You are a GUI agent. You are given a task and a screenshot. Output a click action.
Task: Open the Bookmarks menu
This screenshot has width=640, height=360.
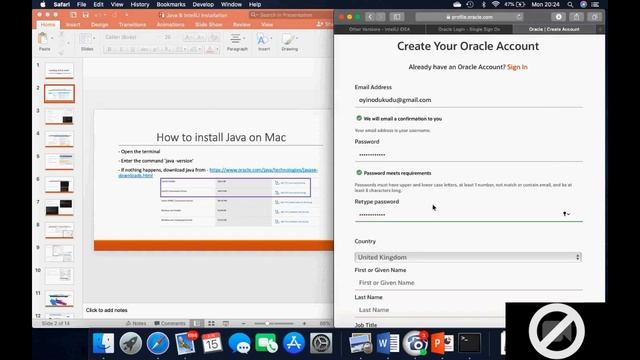coord(171,4)
